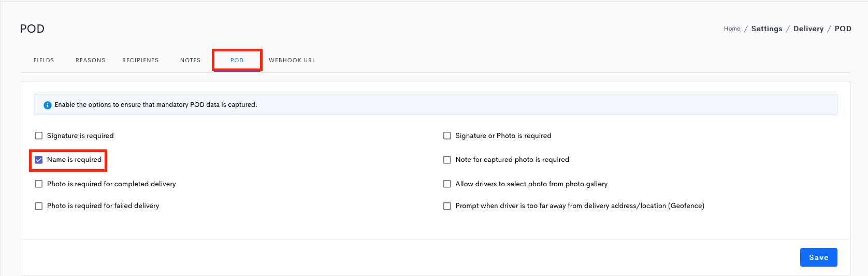The image size is (868, 276).
Task: Uncheck the Name is required checkbox
Action: pos(39,160)
